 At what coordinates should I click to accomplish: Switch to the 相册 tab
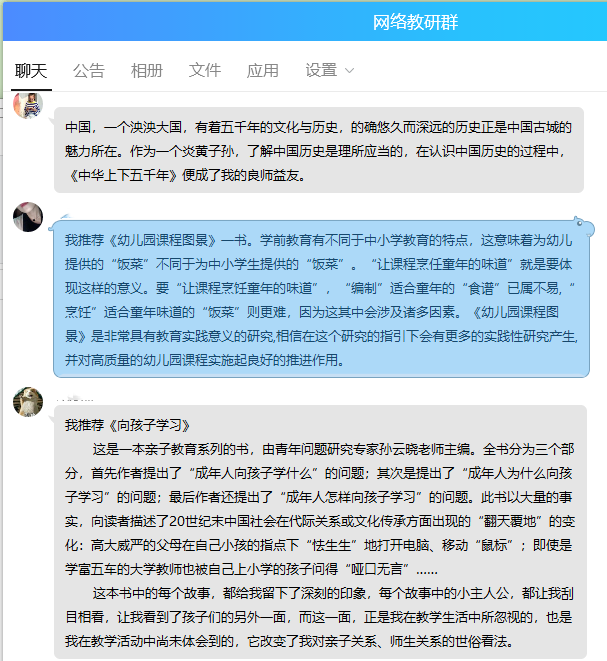(x=147, y=70)
